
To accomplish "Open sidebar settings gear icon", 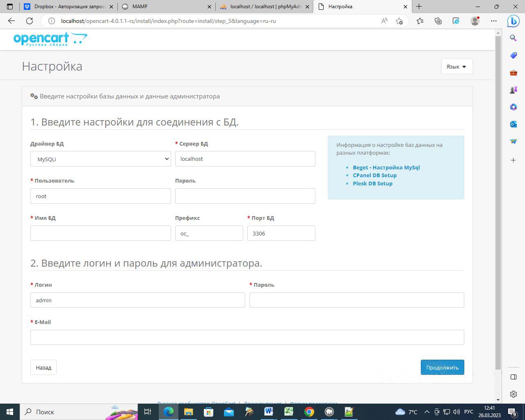I will point(513,394).
